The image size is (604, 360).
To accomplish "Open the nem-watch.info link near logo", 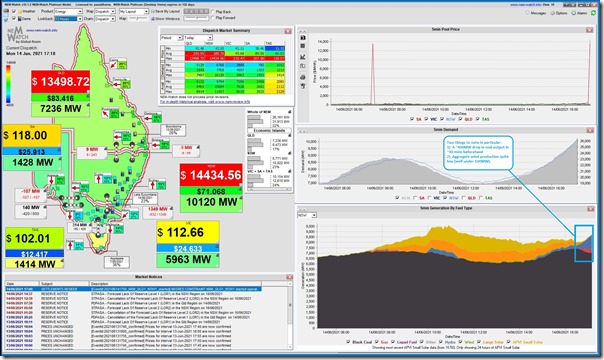I will tap(42, 30).
